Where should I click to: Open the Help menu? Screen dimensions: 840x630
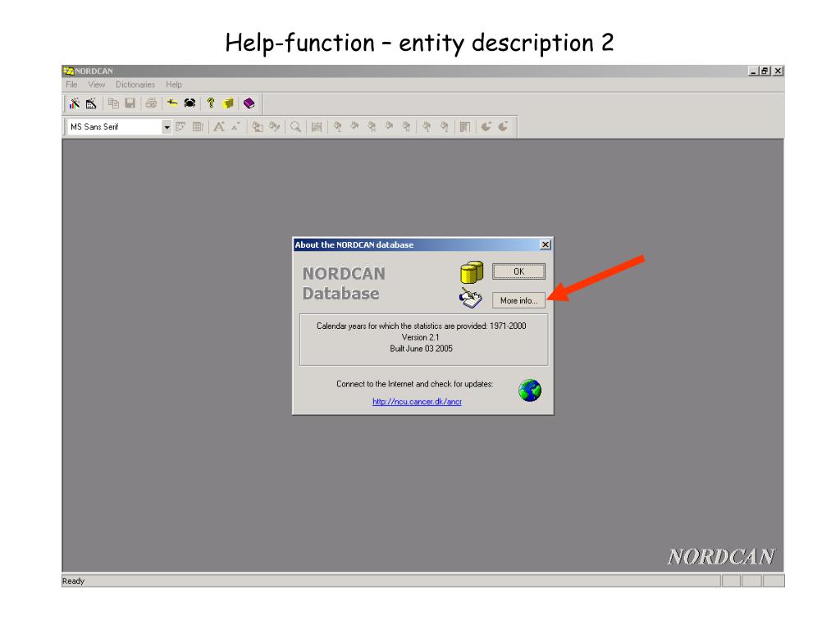point(174,84)
